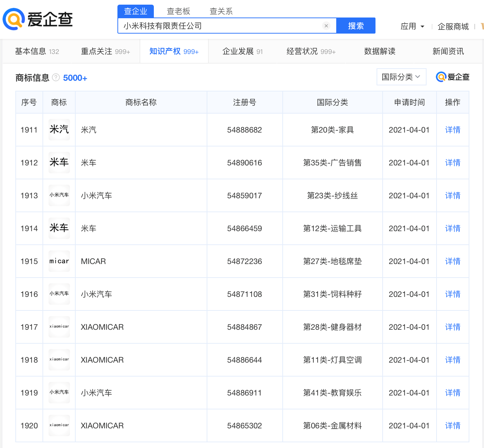Click the 5000+ trademark count
The width and height of the screenshot is (484, 448).
75,78
